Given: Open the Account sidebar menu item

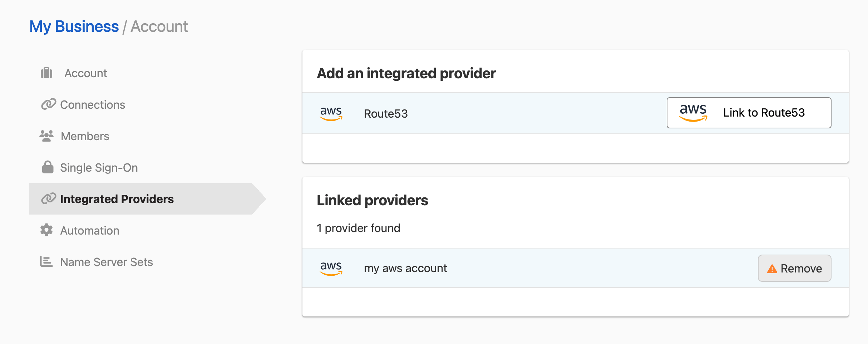Looking at the screenshot, I should (85, 73).
